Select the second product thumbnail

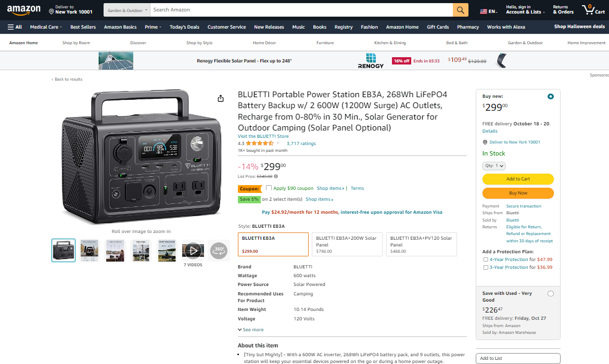pos(90,250)
